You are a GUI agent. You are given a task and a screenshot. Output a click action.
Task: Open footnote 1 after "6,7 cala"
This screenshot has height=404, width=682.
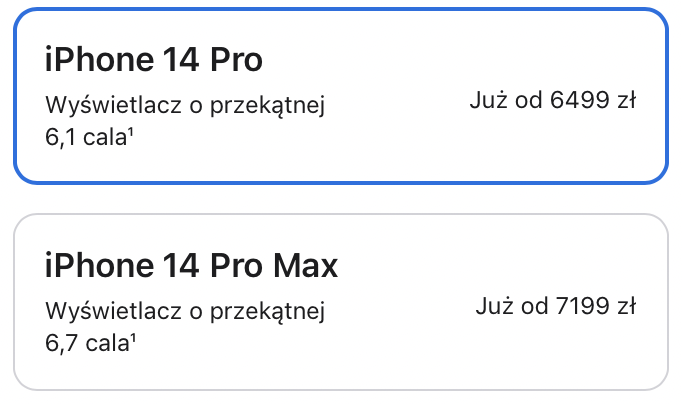tap(133, 338)
